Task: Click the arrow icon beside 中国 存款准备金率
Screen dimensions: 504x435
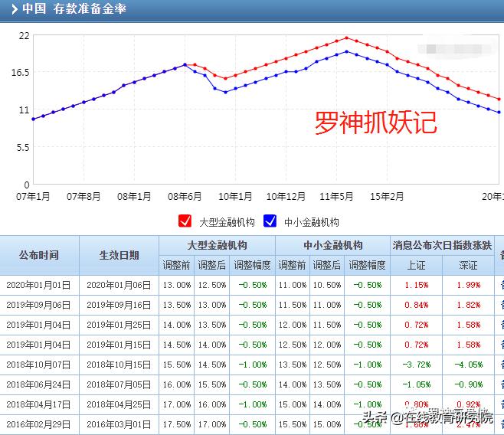Action: tap(15, 9)
